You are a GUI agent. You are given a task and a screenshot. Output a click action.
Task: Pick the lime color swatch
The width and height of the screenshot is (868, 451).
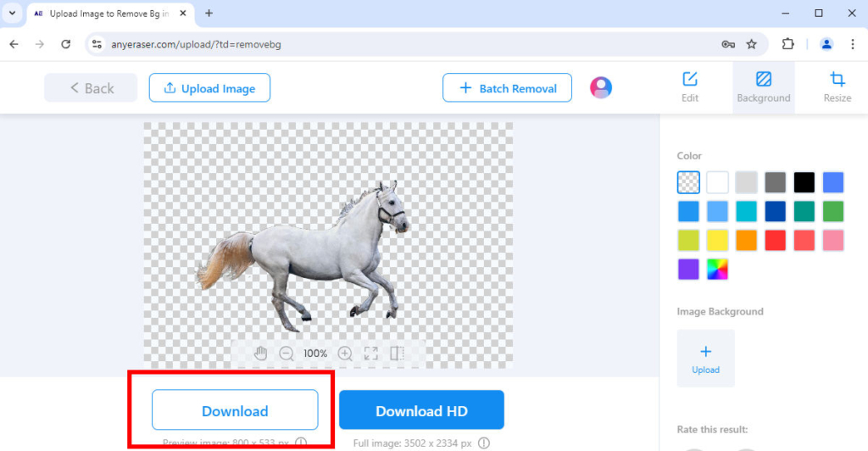(688, 240)
